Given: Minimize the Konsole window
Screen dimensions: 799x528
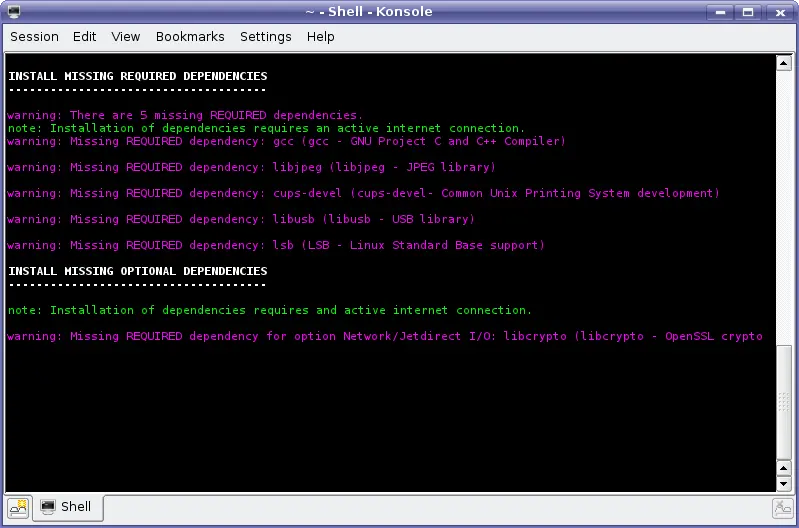Looking at the screenshot, I should [720, 12].
